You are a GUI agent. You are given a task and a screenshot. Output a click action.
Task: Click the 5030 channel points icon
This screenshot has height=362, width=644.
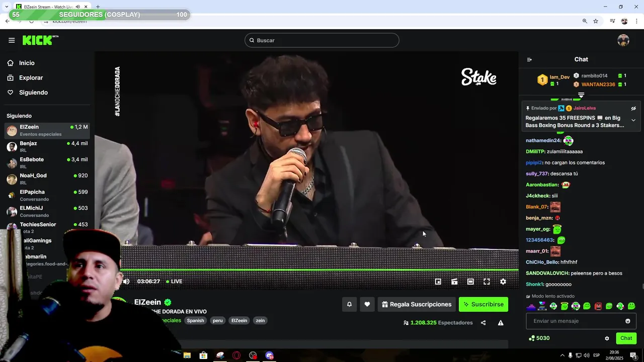532,338
